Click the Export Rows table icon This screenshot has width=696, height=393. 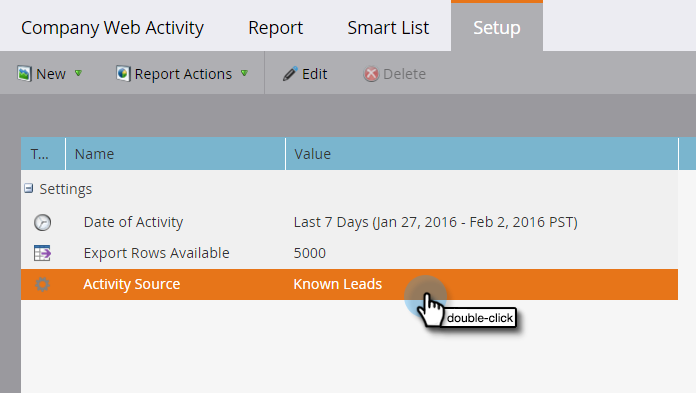(x=43, y=253)
